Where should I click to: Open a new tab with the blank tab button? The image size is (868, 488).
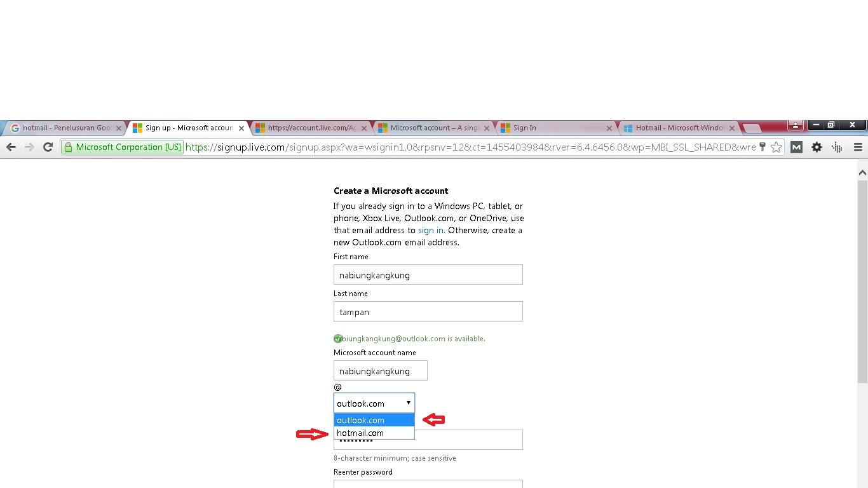[x=752, y=128]
